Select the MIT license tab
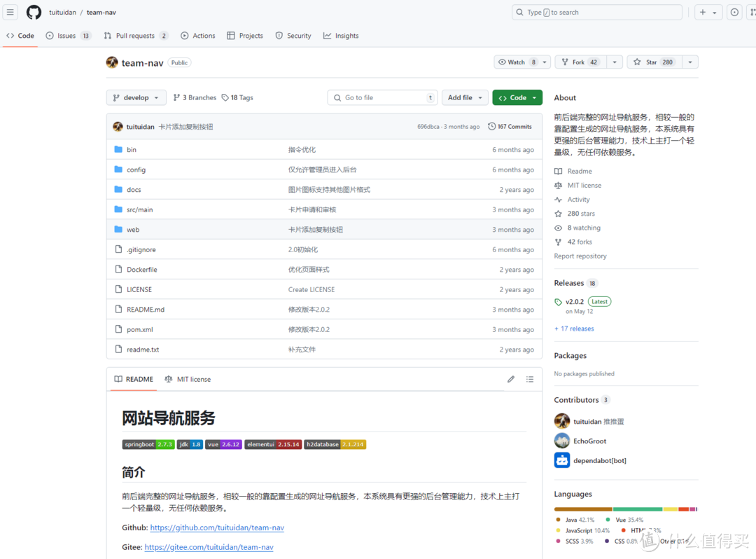The height and width of the screenshot is (559, 756). click(188, 379)
